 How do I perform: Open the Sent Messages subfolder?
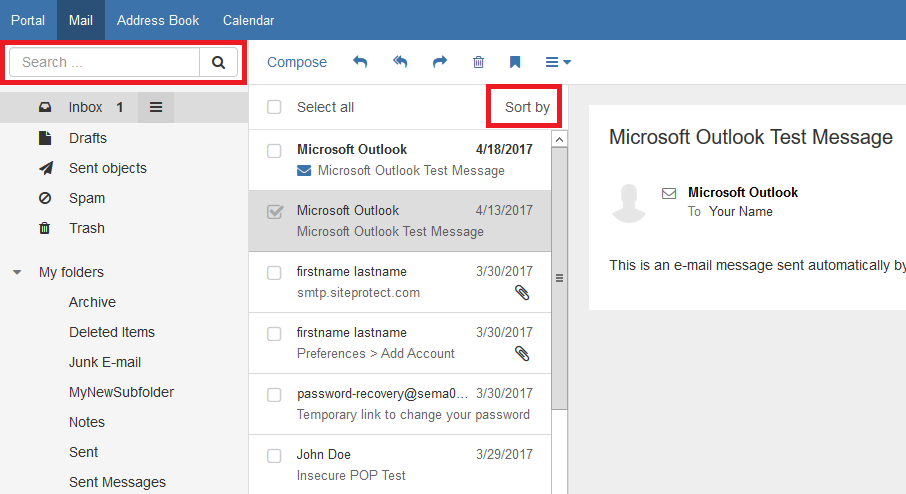(x=117, y=482)
